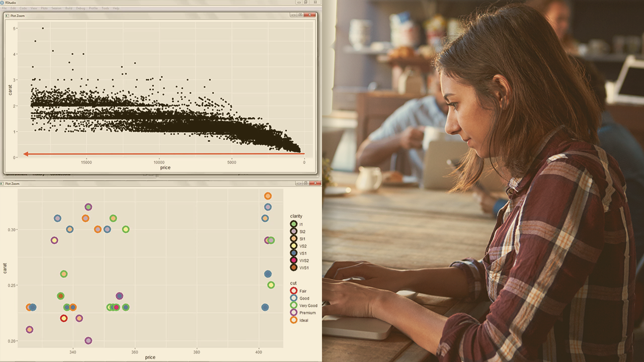Open the File menu in RStudio
This screenshot has width=644, height=362.
click(x=5, y=9)
